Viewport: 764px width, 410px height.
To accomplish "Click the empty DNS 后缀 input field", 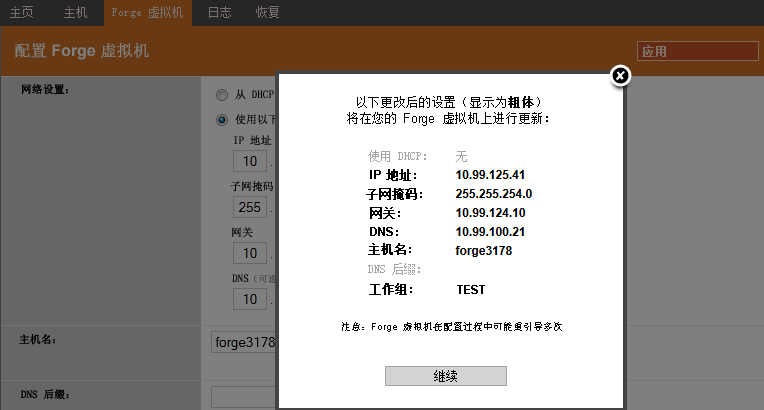I will point(244,397).
